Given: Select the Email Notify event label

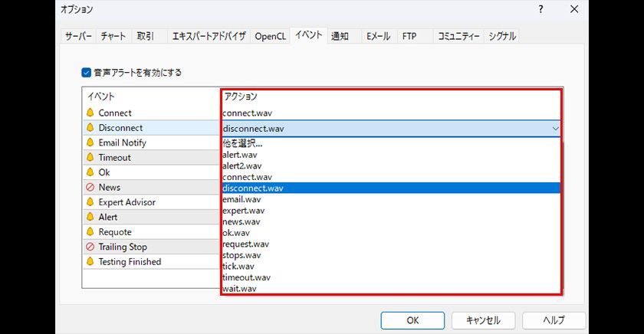Looking at the screenshot, I should pyautogui.click(x=123, y=142).
